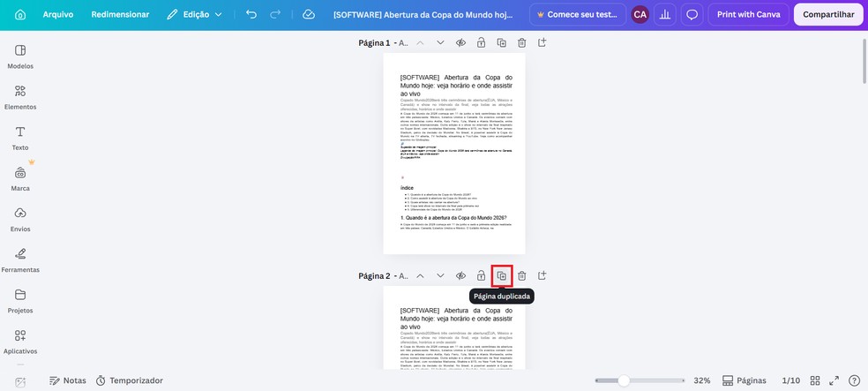The width and height of the screenshot is (868, 391).
Task: Move Página 1 up with chevron
Action: tap(420, 42)
